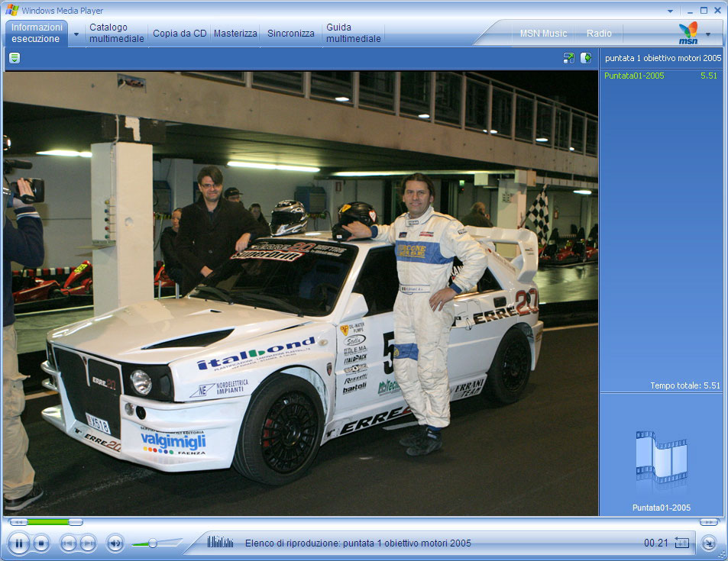Click the video display area
Viewport: 728px width, 561px height.
click(x=300, y=293)
